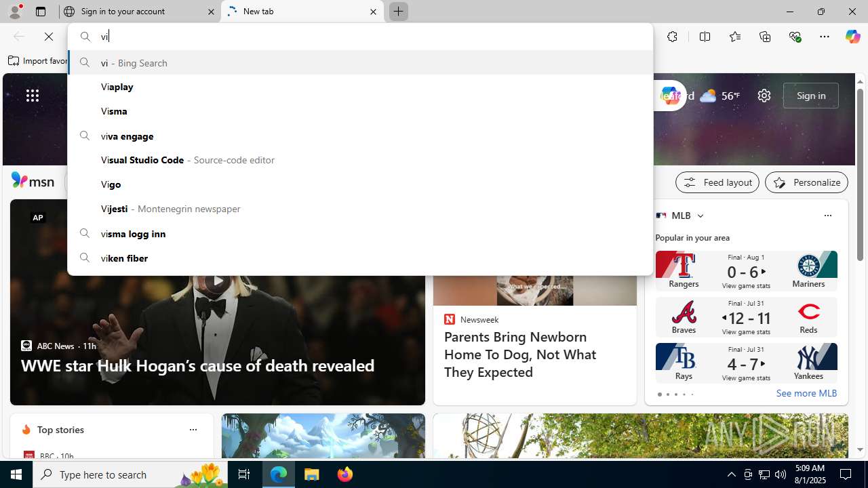The width and height of the screenshot is (868, 488).
Task: Open Settings and more ellipsis menu
Action: pyautogui.click(x=825, y=37)
